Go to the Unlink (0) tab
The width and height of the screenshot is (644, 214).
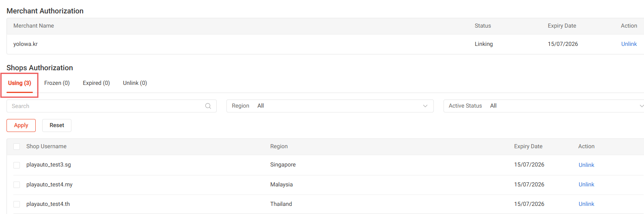tap(135, 83)
